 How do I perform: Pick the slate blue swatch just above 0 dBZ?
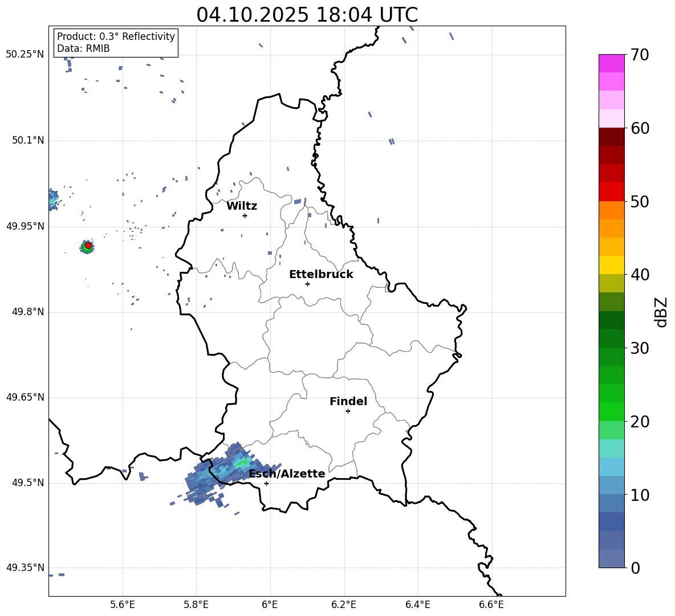[611, 558]
